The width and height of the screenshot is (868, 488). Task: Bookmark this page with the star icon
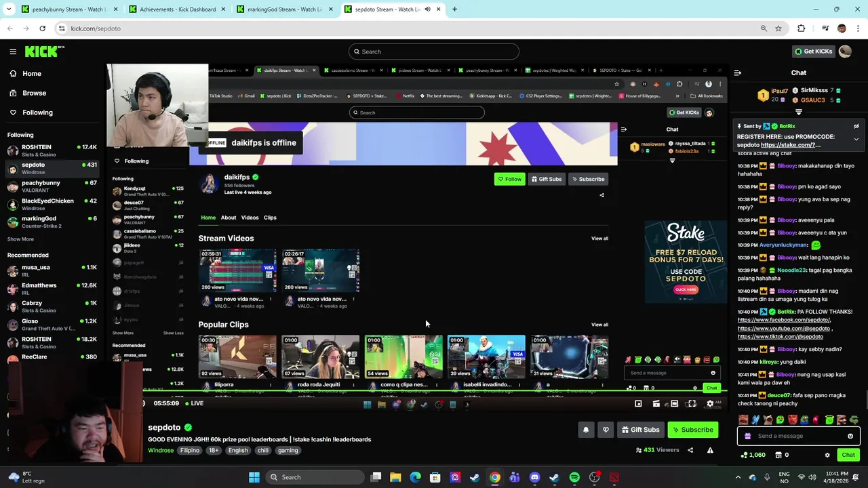coord(778,28)
